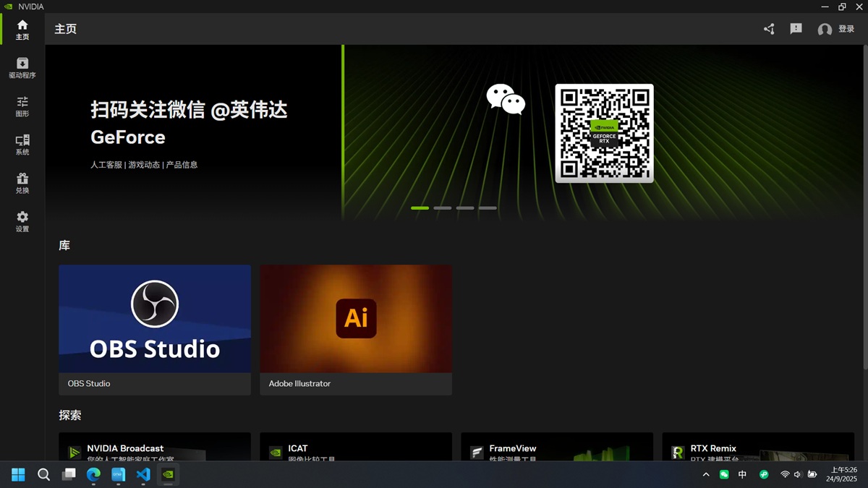Open the RTX Remix explore card

757,448
